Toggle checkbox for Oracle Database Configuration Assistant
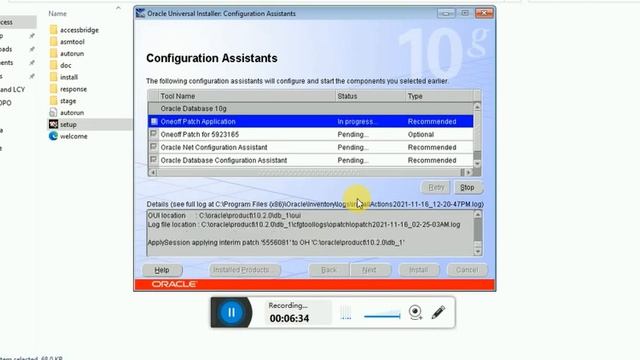Screen dimensions: 640x360 coord(153,160)
